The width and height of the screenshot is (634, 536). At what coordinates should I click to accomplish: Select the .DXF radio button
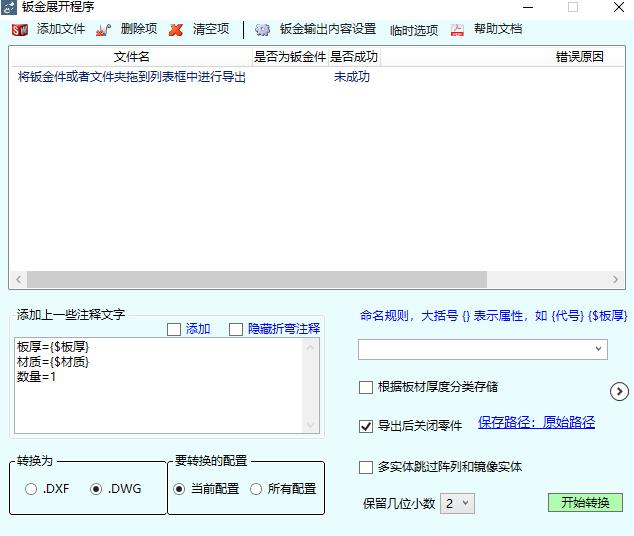[31, 489]
